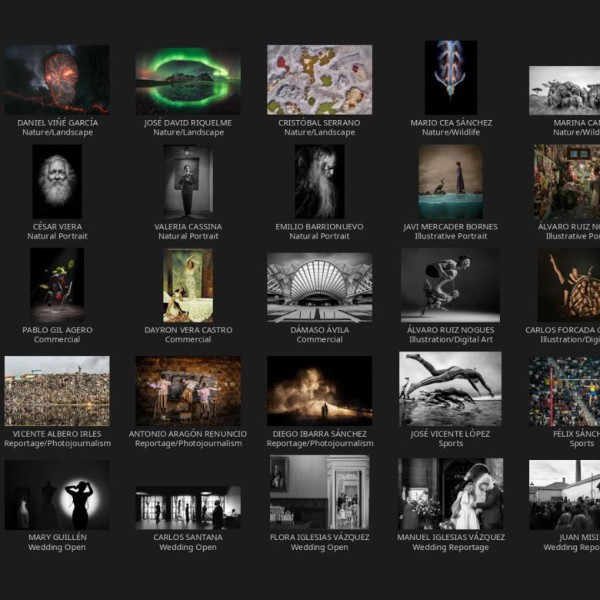Open José Vicente López's diving swimmers photo

click(450, 389)
